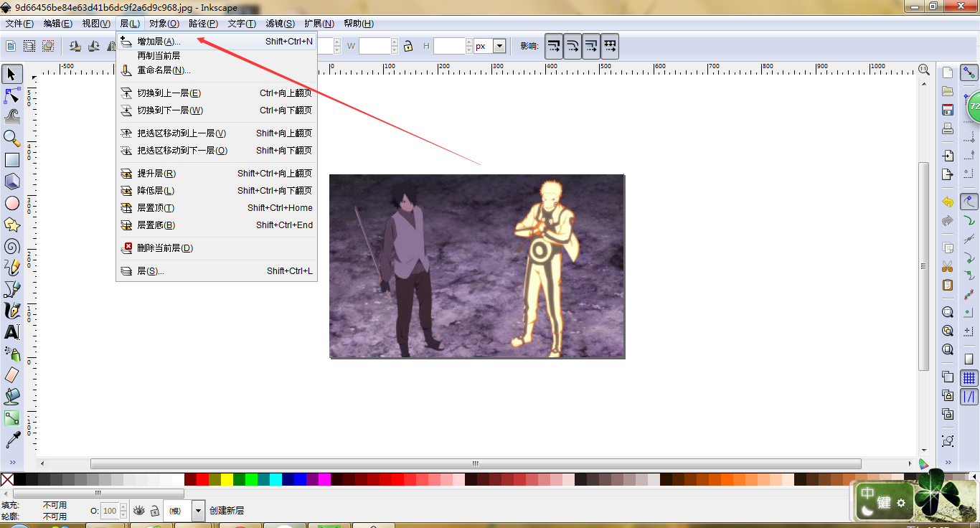Open the 滤镜(S) menu

(x=280, y=24)
